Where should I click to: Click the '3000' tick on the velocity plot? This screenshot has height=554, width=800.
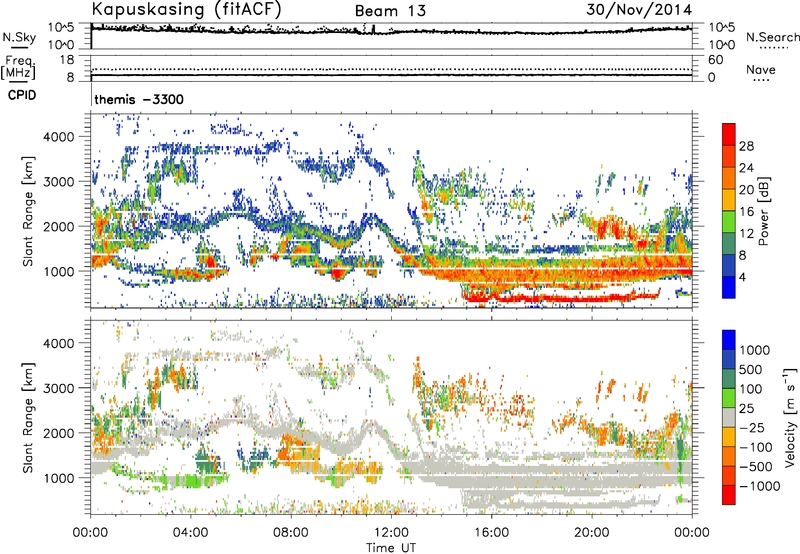click(59, 388)
